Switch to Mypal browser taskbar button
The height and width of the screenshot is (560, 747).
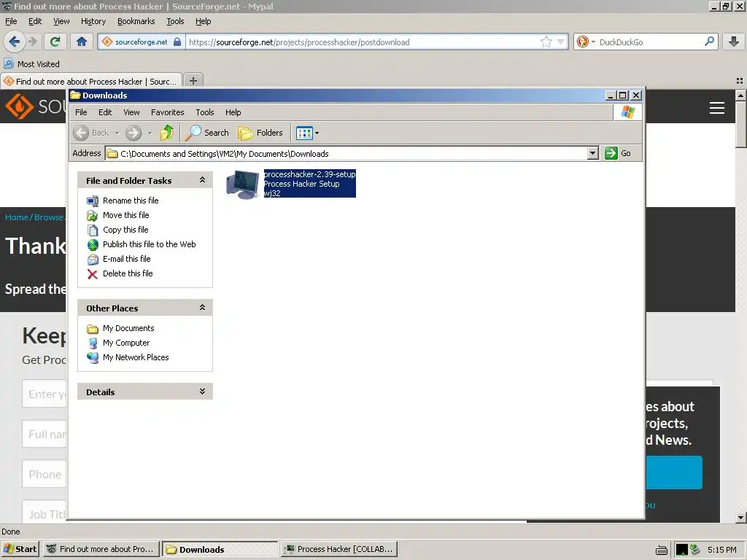[101, 549]
